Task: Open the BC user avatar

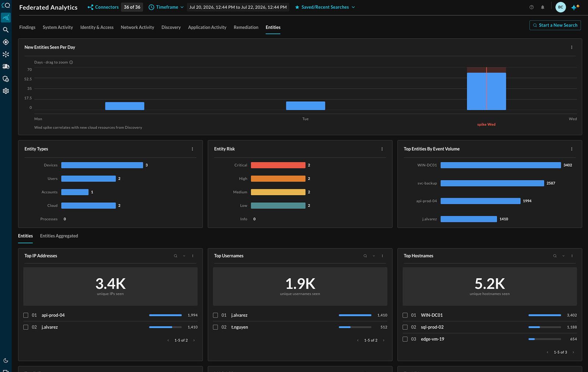Action: coord(560,7)
